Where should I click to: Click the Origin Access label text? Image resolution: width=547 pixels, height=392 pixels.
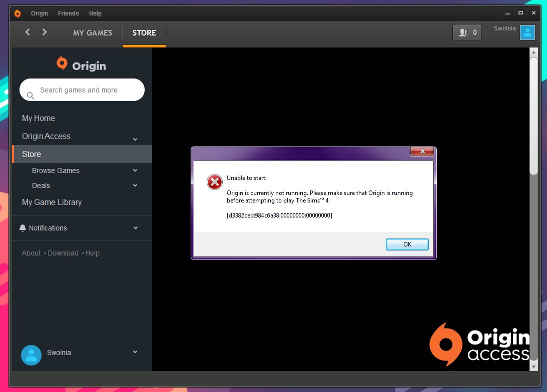[47, 136]
